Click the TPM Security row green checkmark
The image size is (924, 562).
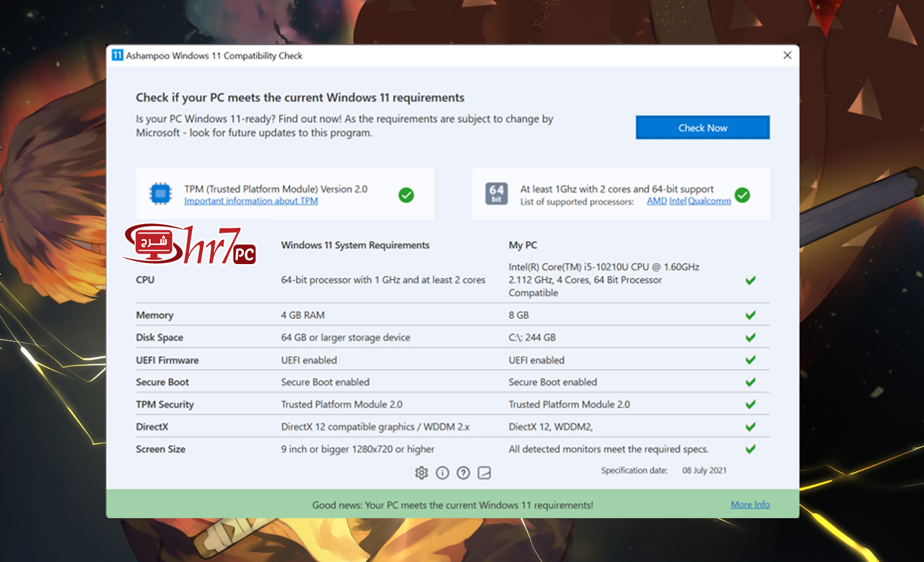coord(751,404)
